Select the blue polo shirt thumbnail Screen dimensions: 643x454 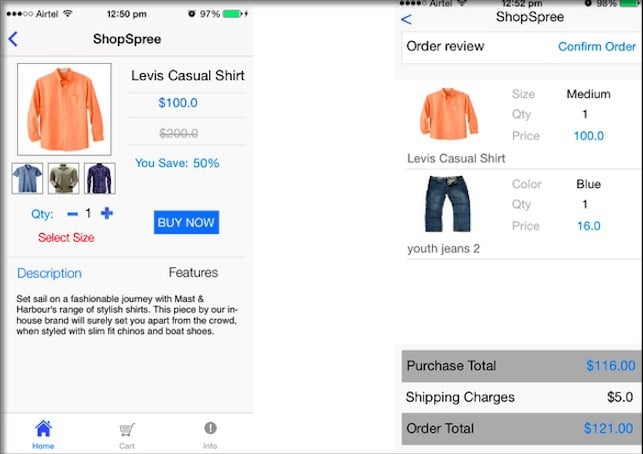click(x=27, y=178)
